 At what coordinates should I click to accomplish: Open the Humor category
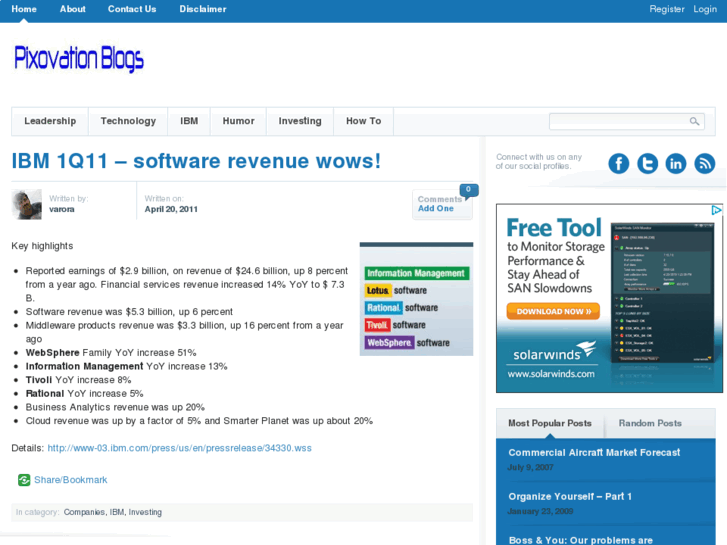[238, 122]
